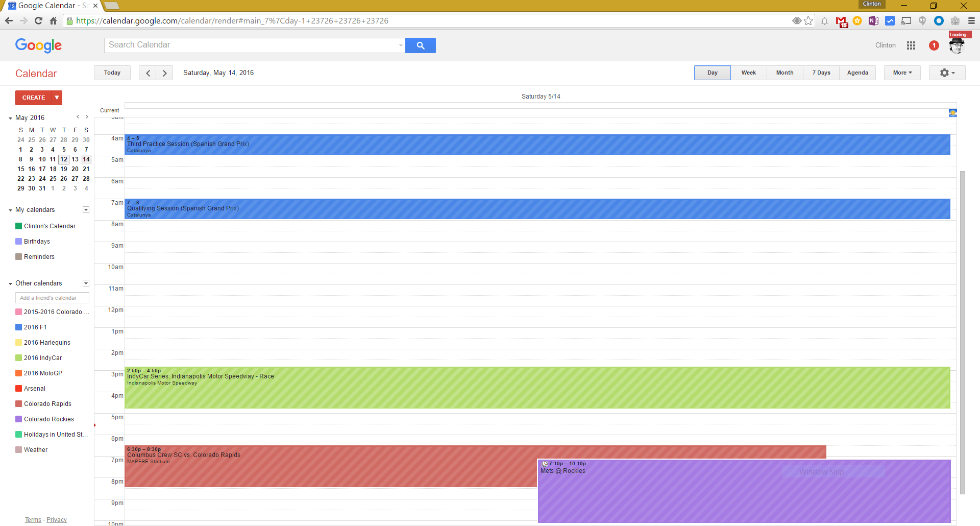Open search options dropdown arrow

click(401, 45)
